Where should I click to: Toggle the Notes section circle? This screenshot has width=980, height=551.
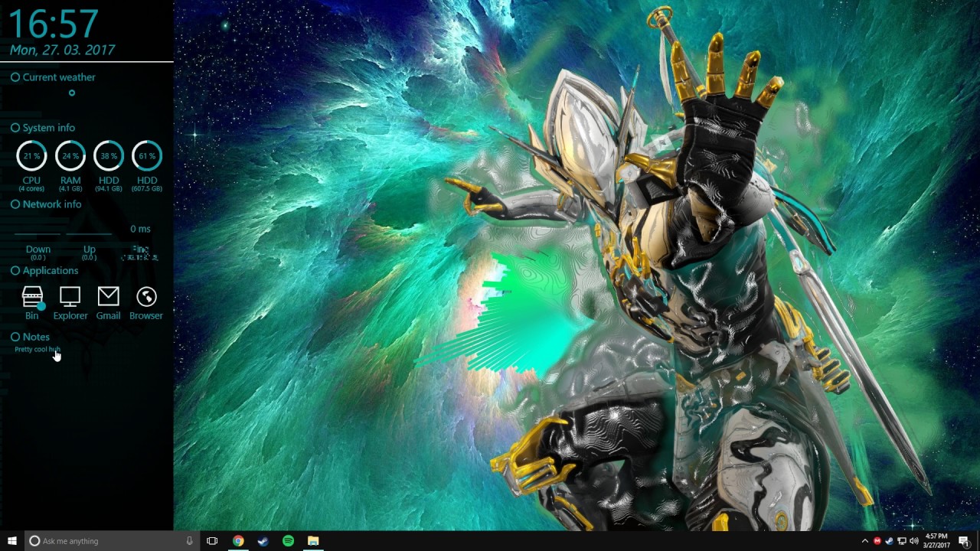[x=15, y=337]
